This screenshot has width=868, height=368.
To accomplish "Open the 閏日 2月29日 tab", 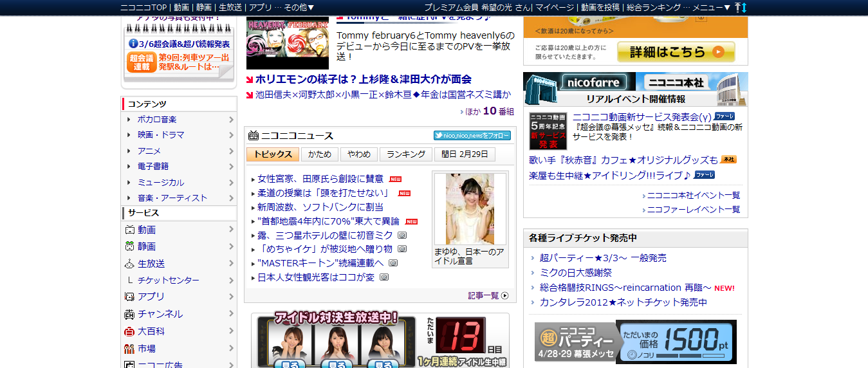I will pos(465,154).
